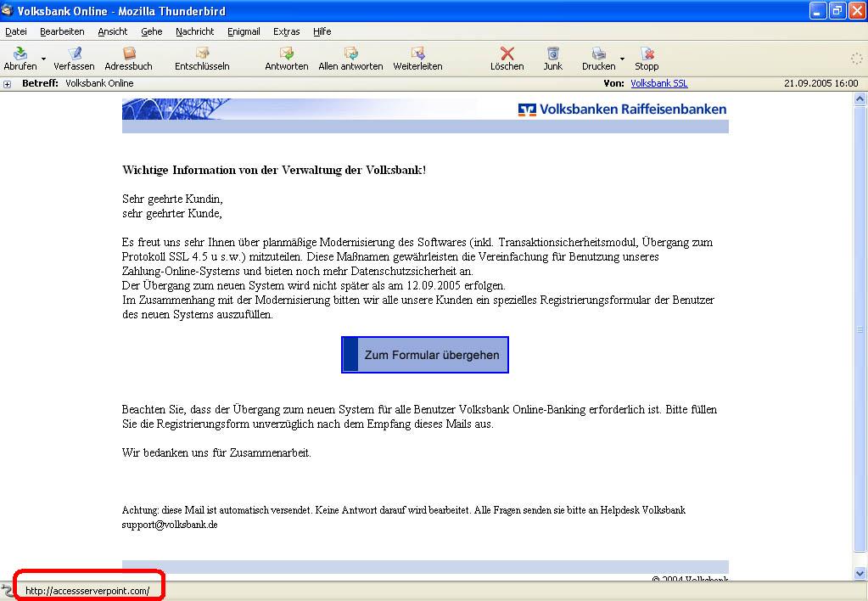Click the support@volksbank.de address text
This screenshot has height=601, width=868.
170,525
